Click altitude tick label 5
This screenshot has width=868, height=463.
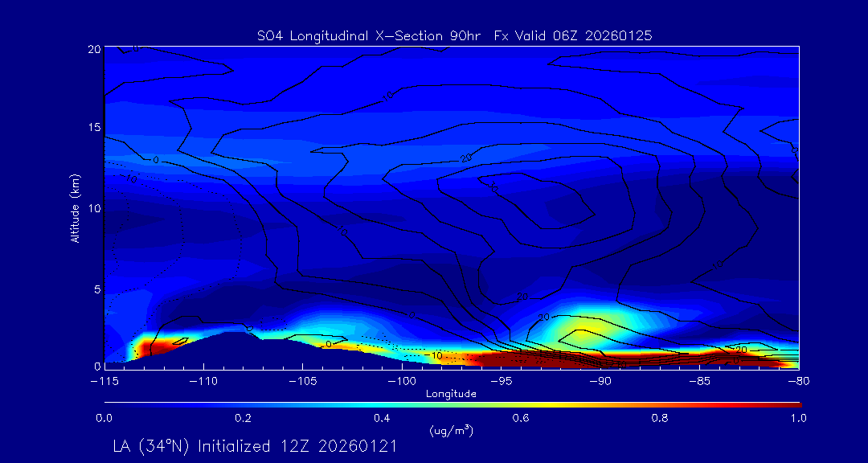coord(97,289)
